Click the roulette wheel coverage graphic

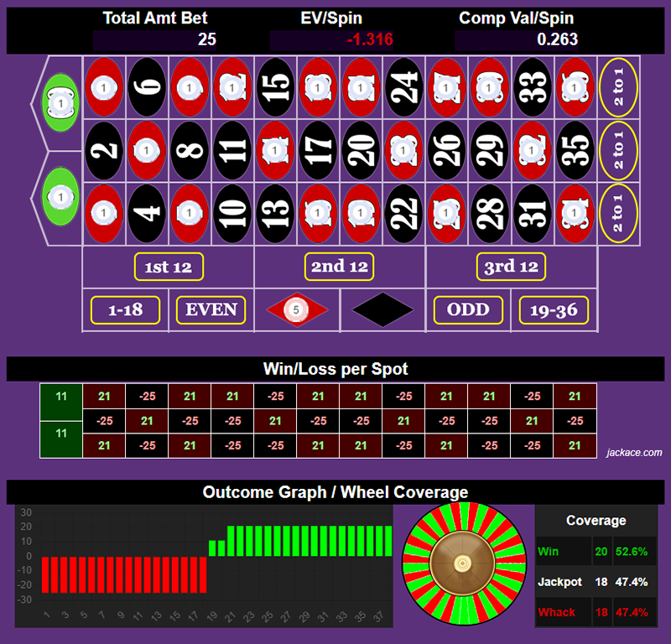[x=464, y=563]
